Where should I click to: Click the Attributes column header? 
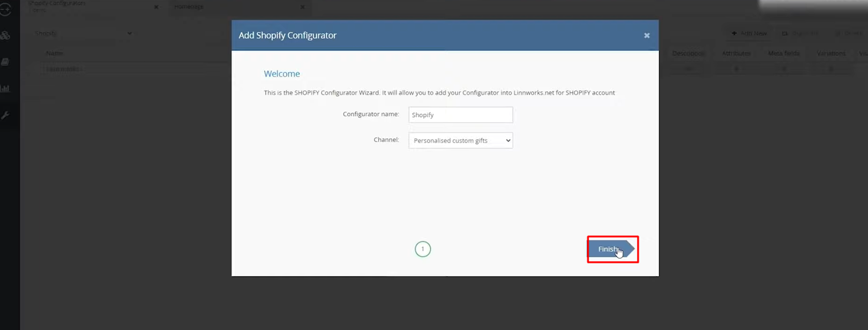point(736,53)
